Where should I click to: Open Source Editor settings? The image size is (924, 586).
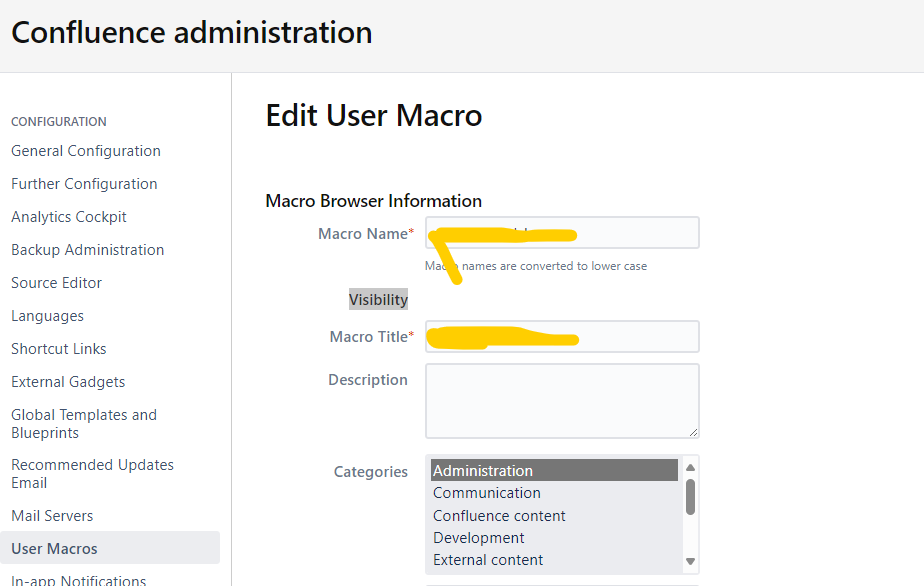(x=57, y=283)
